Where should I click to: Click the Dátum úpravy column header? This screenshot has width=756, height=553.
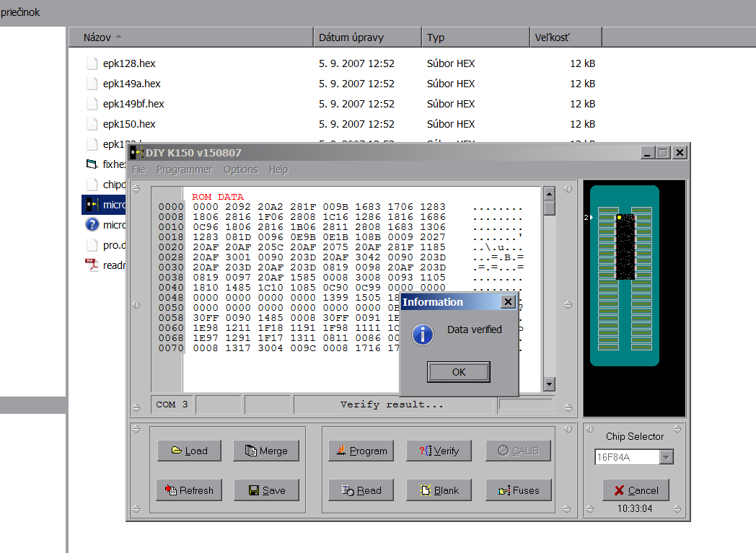click(x=351, y=37)
